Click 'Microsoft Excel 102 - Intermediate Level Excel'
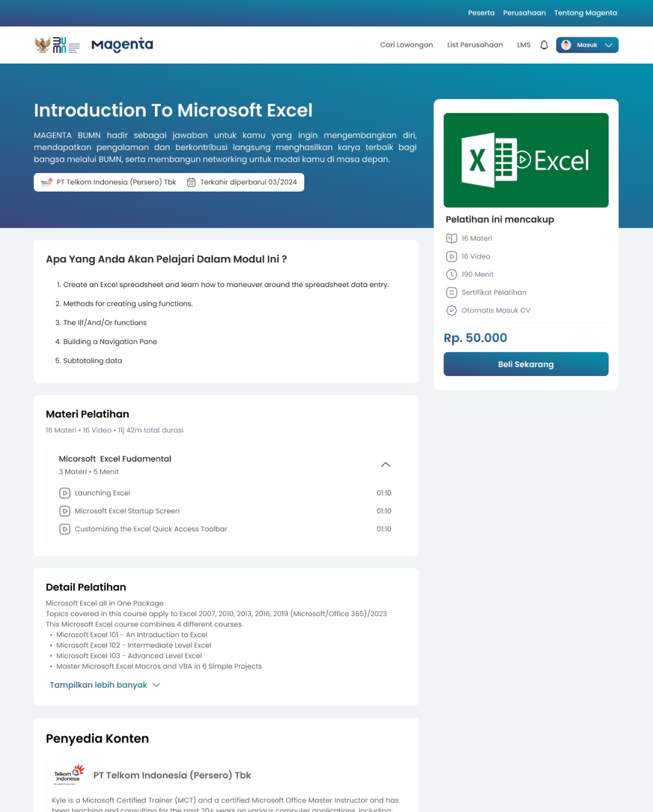Viewport: 653px width, 812px height. point(134,645)
